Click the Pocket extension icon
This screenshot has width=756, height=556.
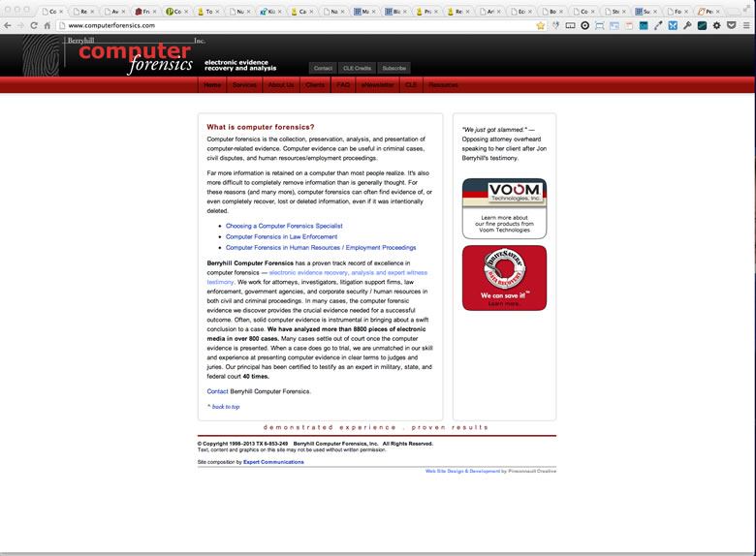(x=732, y=25)
